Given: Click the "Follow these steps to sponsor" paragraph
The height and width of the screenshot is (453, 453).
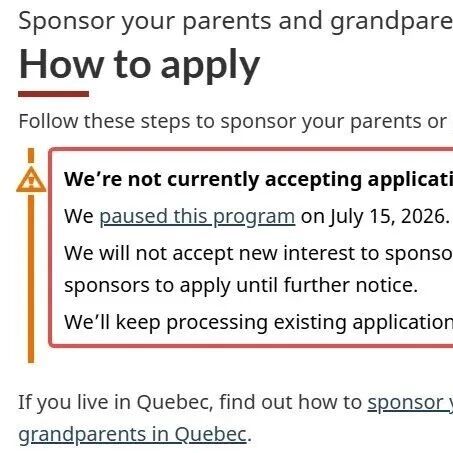Looking at the screenshot, I should click(x=233, y=121).
